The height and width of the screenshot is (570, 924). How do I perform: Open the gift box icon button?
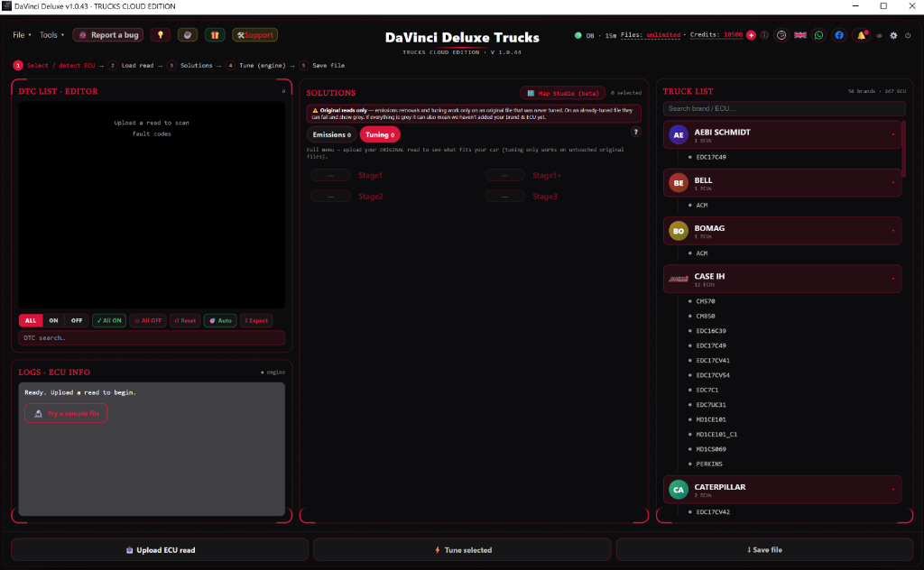click(215, 35)
